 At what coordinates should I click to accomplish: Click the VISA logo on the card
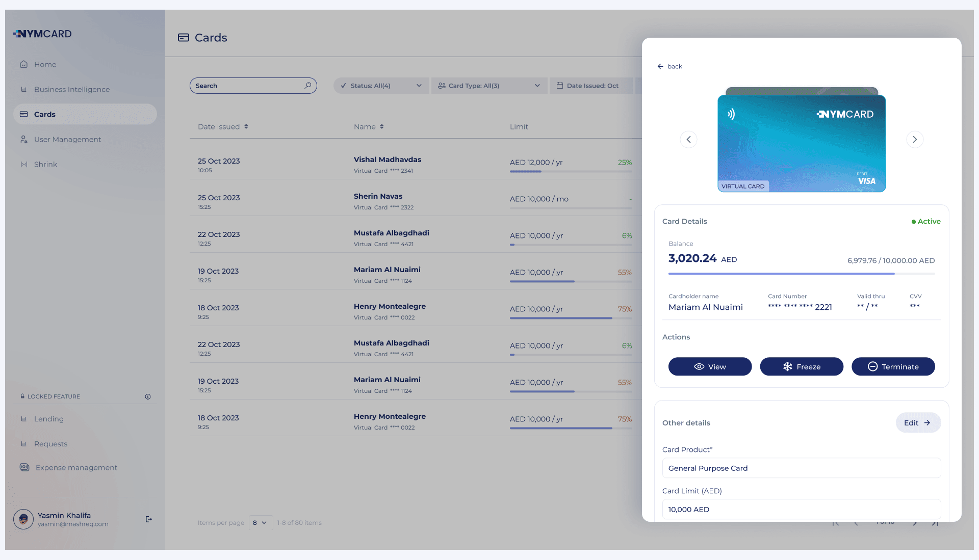click(x=866, y=181)
